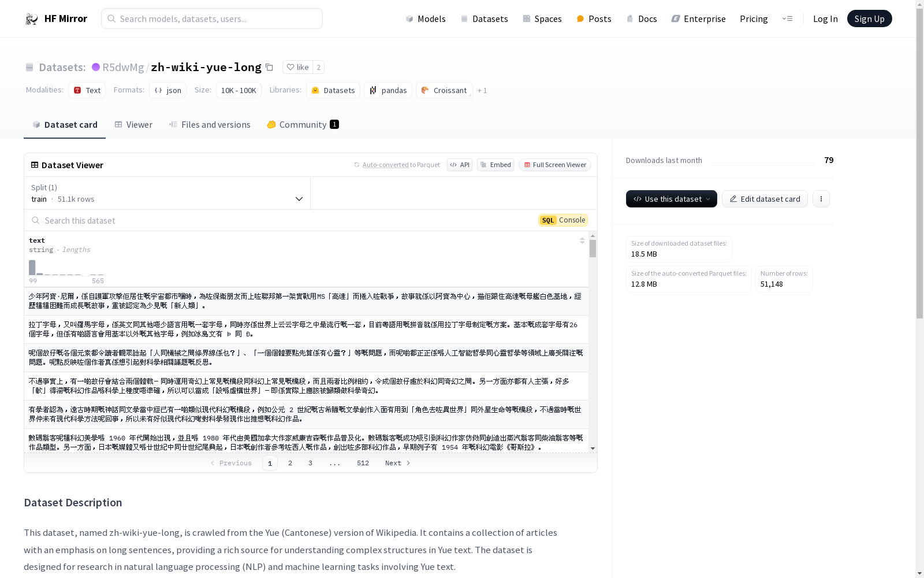Select current page 1 in pagination
Image resolution: width=924 pixels, height=578 pixels.
pyautogui.click(x=270, y=463)
